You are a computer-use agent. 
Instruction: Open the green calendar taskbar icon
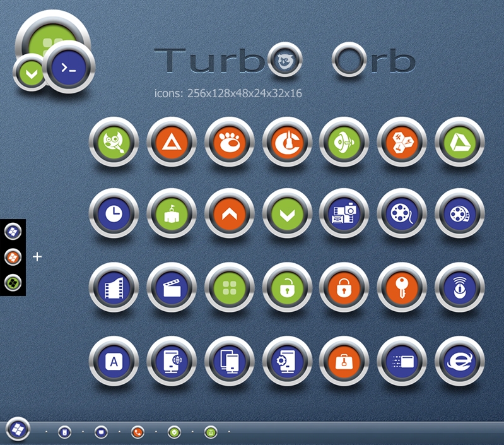[211, 432]
